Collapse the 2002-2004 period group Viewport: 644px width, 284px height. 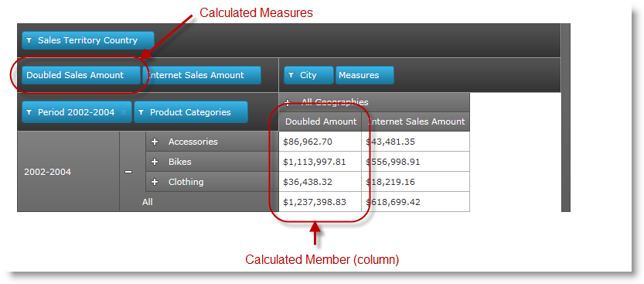128,173
